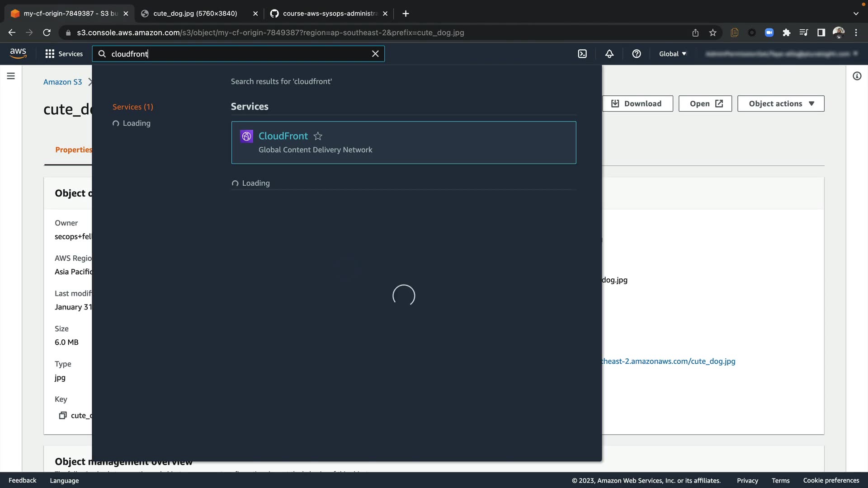Expand the Object actions dropdown
This screenshot has width=868, height=488.
pyautogui.click(x=781, y=103)
